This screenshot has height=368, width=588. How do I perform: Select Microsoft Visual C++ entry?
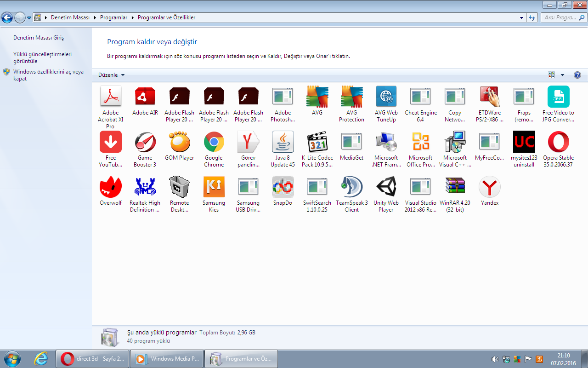(455, 149)
